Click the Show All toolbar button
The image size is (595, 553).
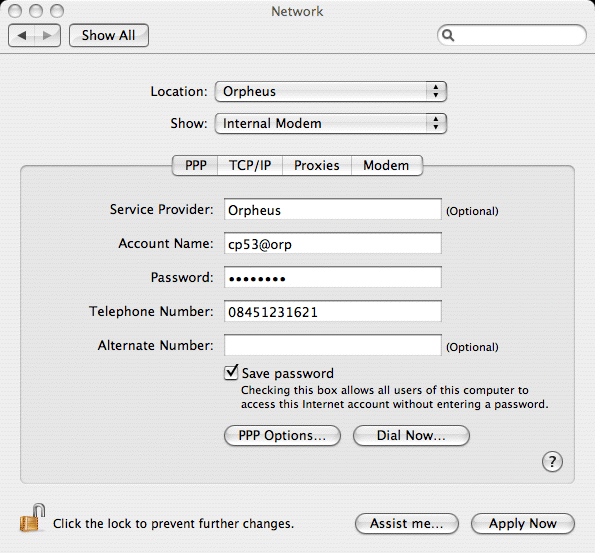[x=109, y=36]
